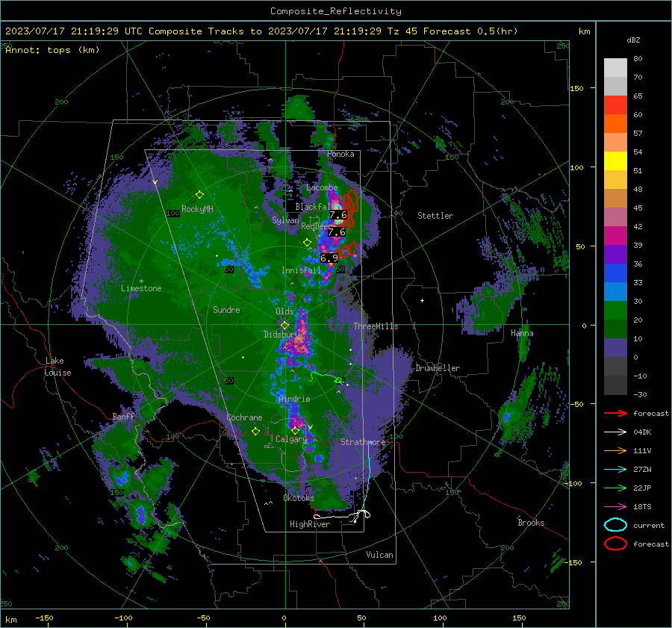Click the km unit label at bottom left
This screenshot has width=672, height=628.
(x=11, y=620)
